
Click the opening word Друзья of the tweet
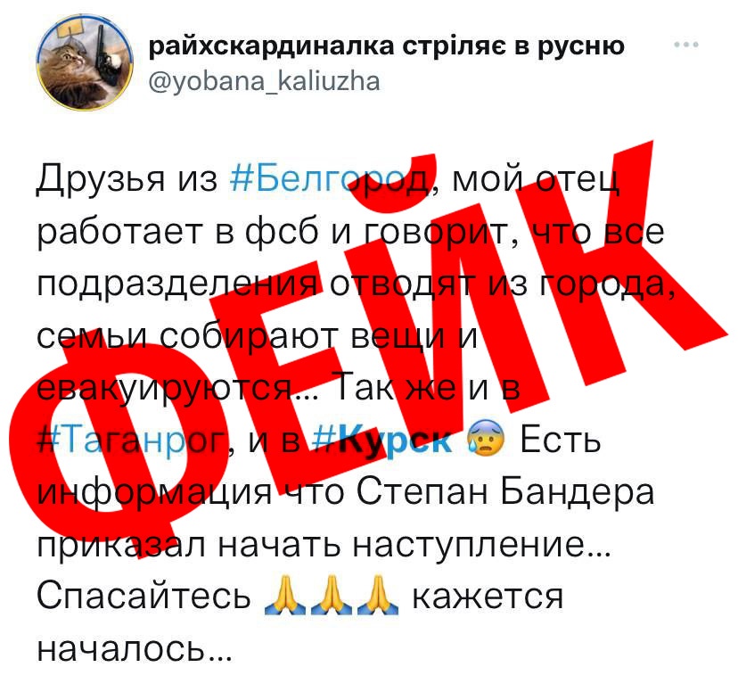[101, 179]
